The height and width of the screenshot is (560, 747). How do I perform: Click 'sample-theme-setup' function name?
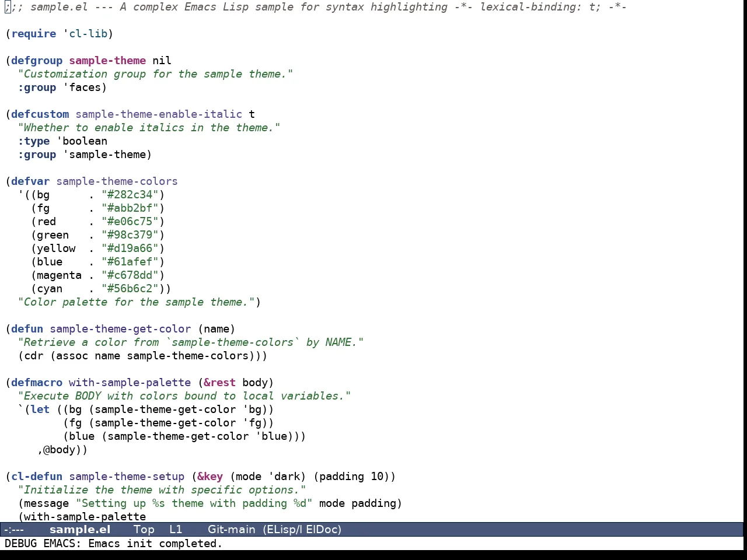click(x=127, y=477)
